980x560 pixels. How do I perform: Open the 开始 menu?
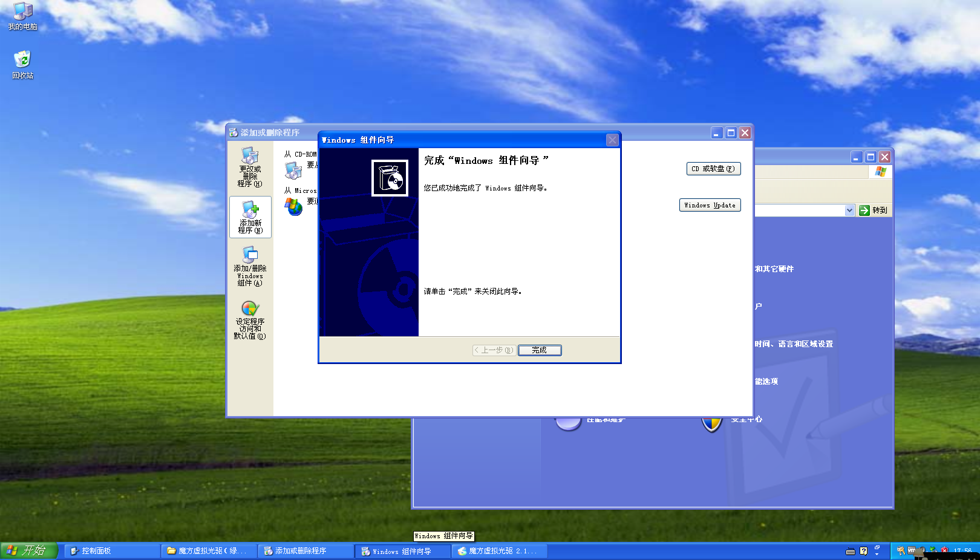pos(28,551)
